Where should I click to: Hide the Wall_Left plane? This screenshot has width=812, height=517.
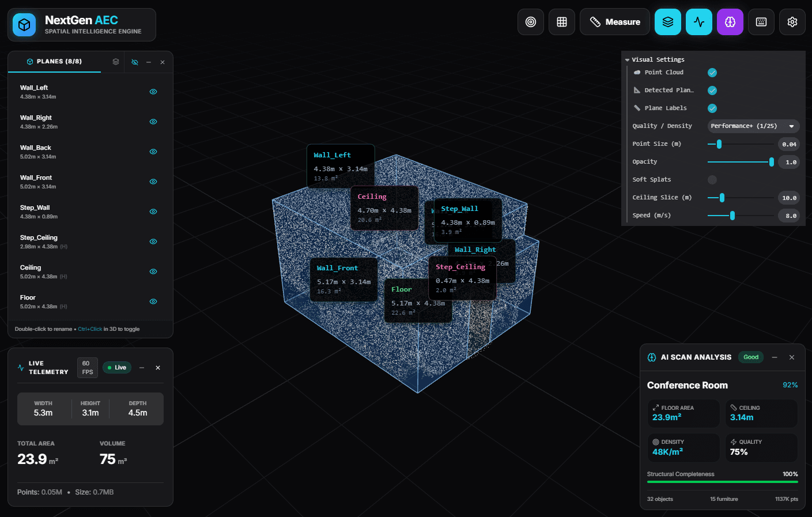point(153,92)
